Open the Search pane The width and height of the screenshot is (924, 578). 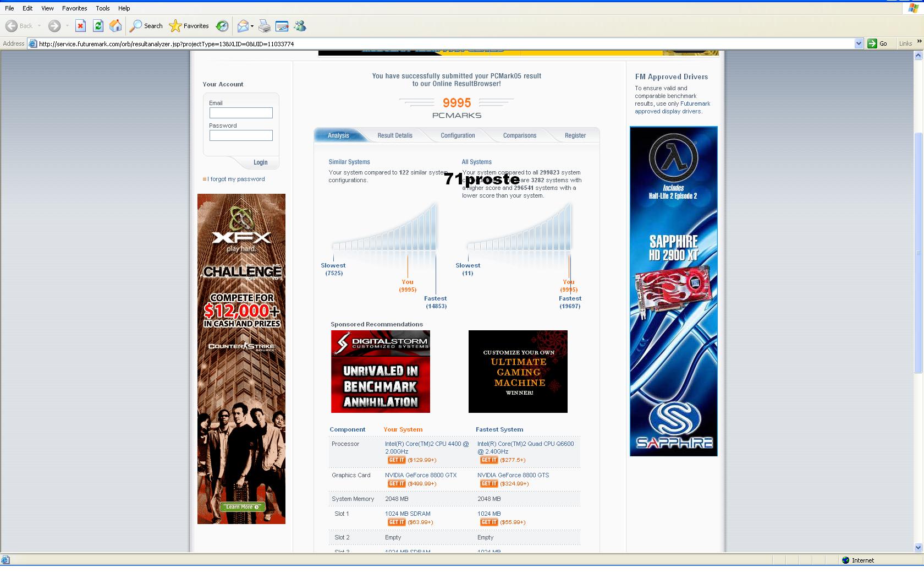[x=146, y=26]
